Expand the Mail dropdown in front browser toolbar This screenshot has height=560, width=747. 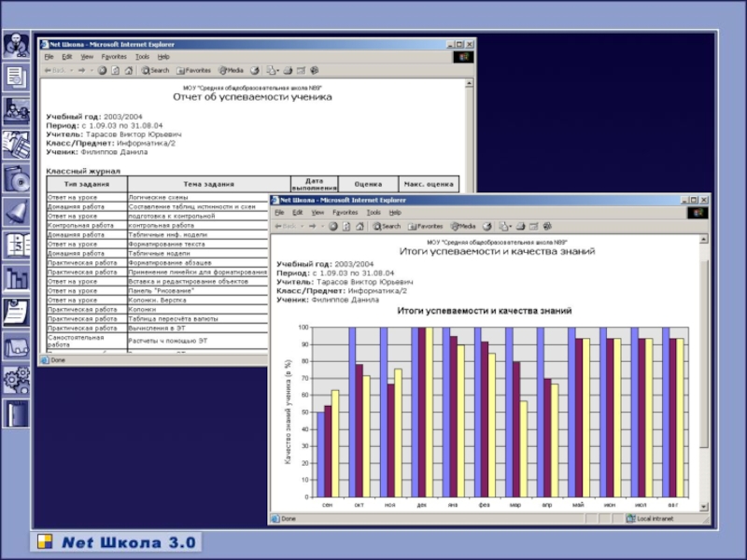pyautogui.click(x=508, y=226)
